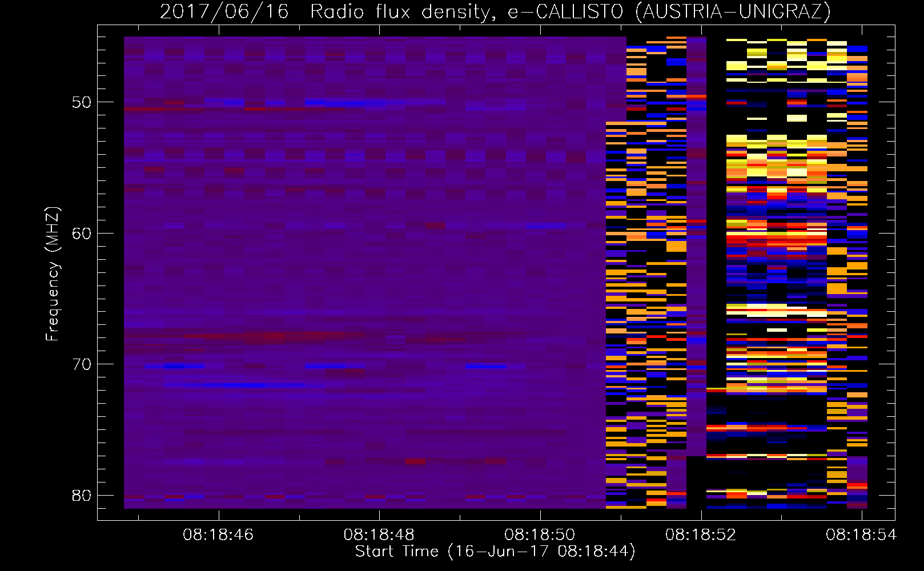This screenshot has width=924, height=571.
Task: Click the 08:18:46 time tick label
Action: (218, 535)
